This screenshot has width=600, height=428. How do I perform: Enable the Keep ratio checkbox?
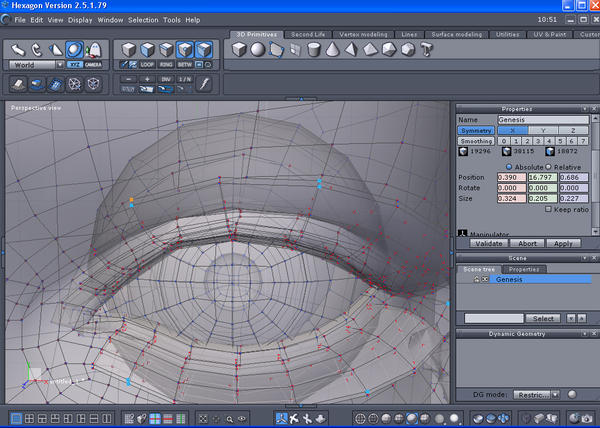[548, 208]
